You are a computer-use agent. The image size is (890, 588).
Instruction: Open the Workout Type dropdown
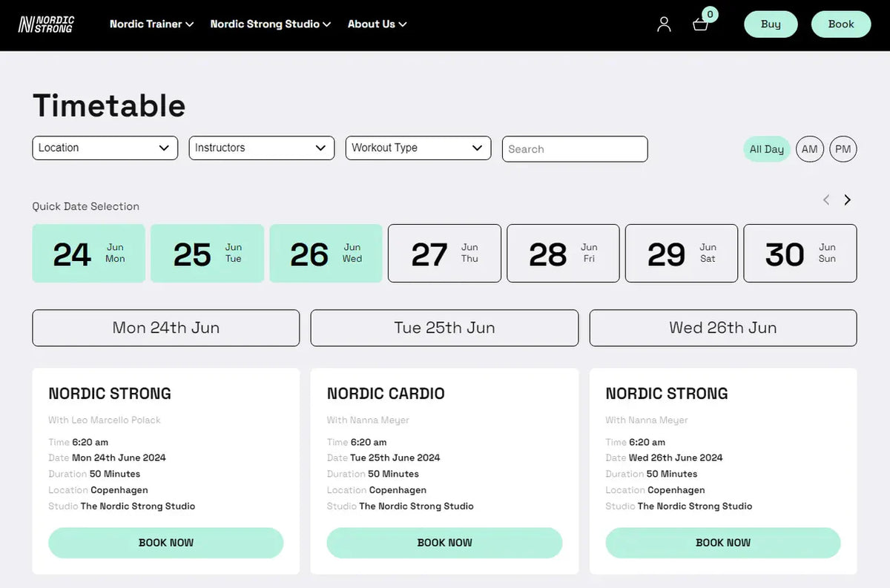tap(418, 148)
